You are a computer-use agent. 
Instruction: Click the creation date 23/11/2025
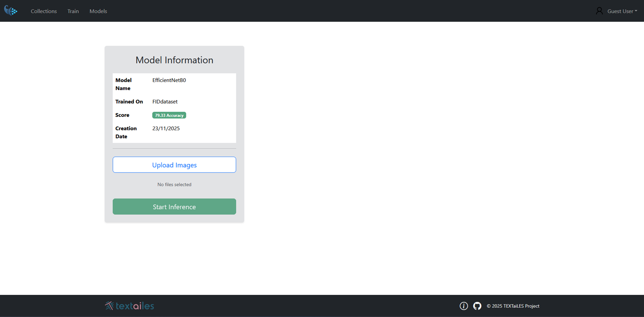(x=166, y=129)
